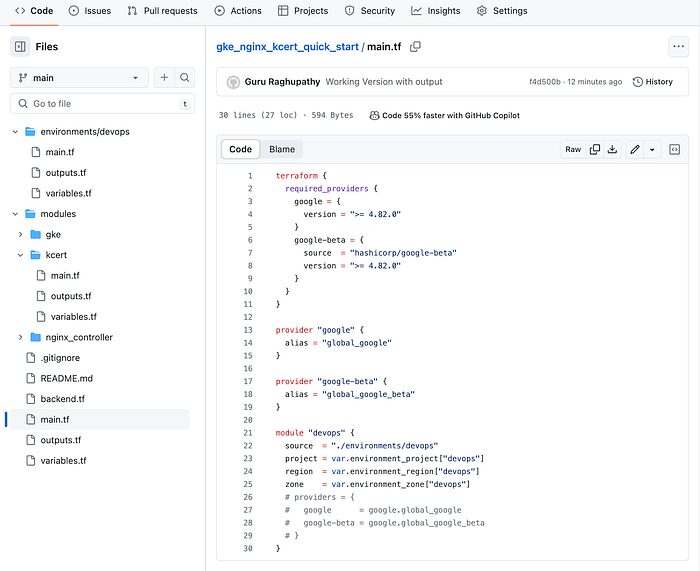Edit file with pencil icon
The width and height of the screenshot is (700, 571).
pos(635,149)
